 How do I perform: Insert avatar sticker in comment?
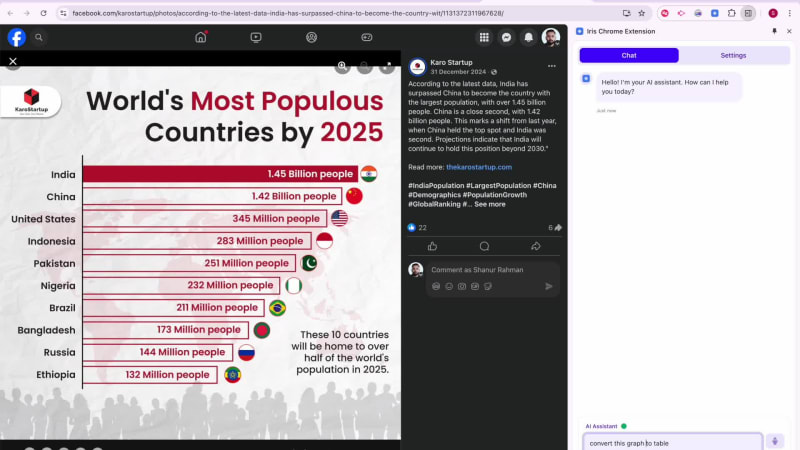[x=436, y=287]
